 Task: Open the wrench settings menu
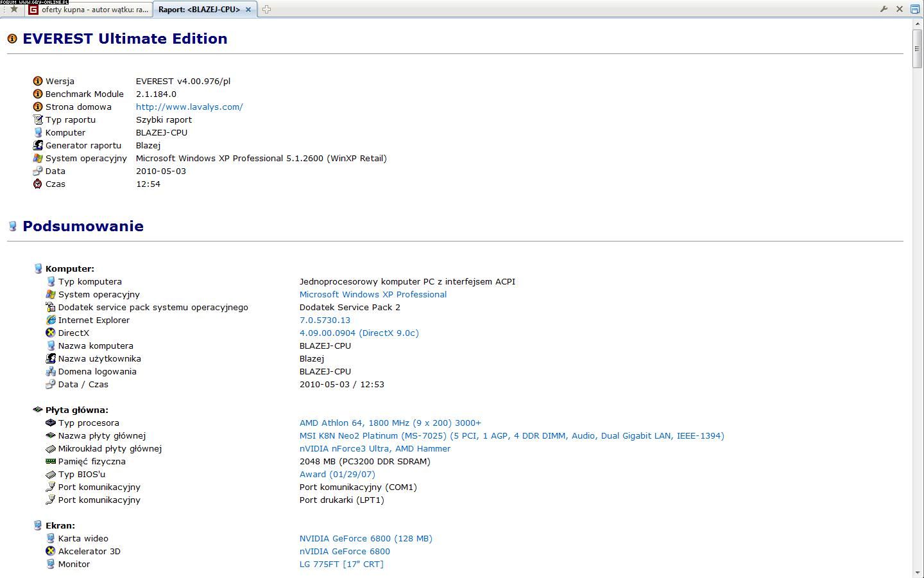tap(884, 9)
